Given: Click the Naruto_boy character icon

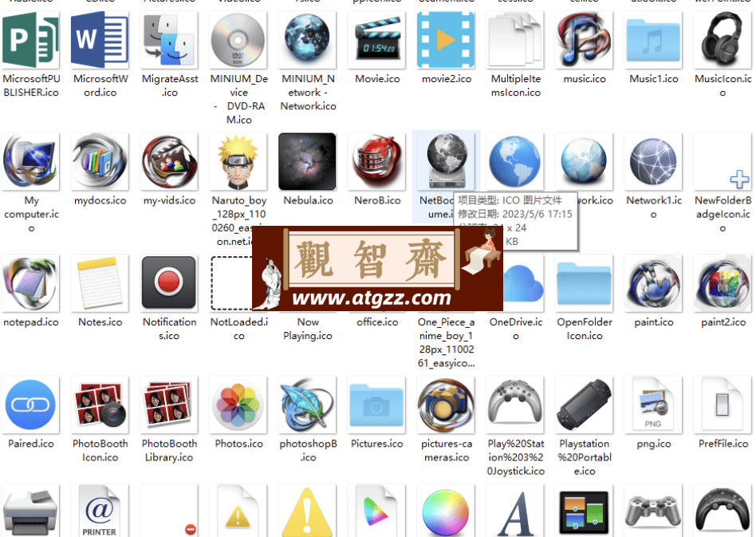Looking at the screenshot, I should click(x=238, y=162).
